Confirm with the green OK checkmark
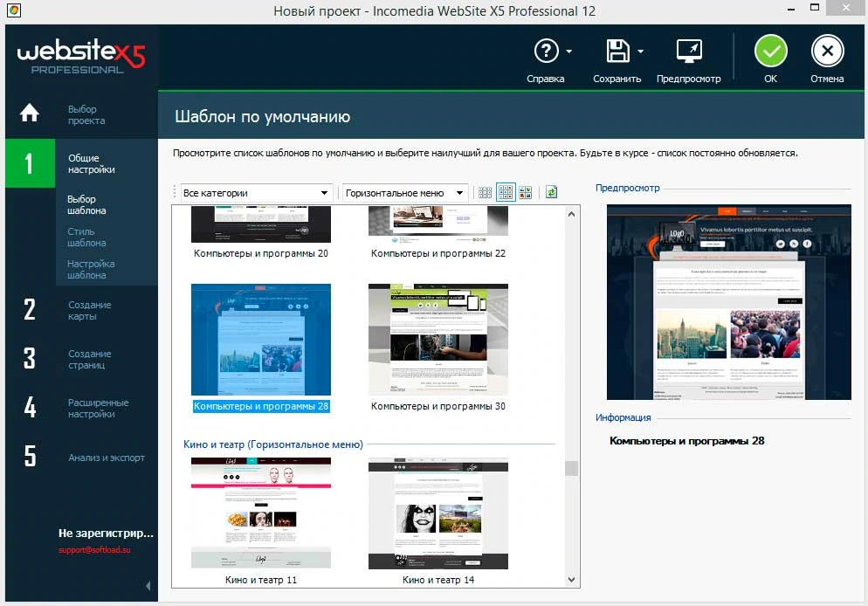 click(x=770, y=51)
